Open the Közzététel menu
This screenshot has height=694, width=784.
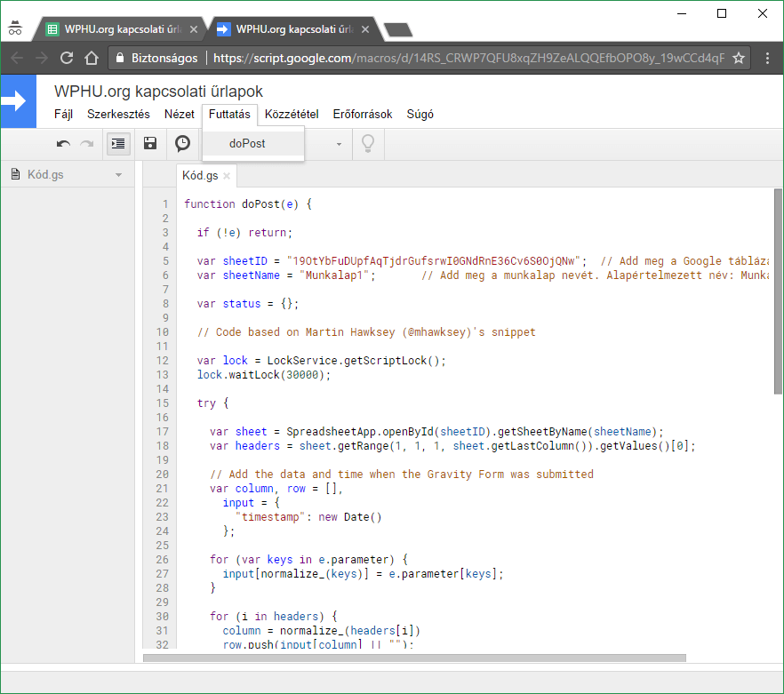[x=292, y=114]
